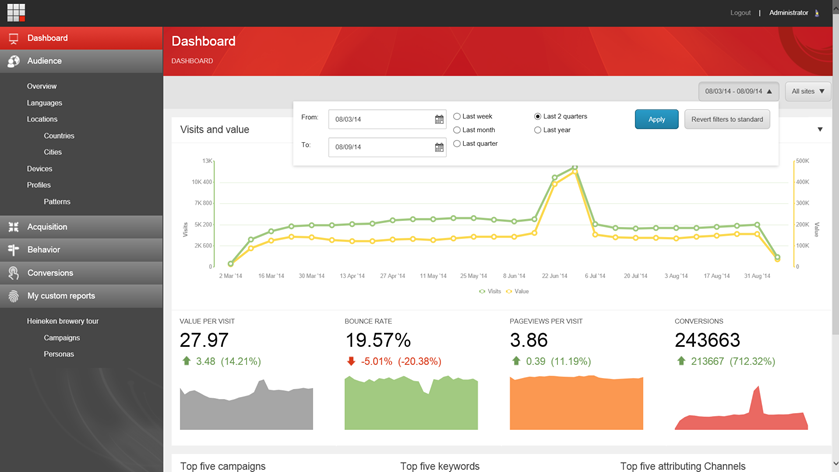Open the Locations report
Image resolution: width=839 pixels, height=472 pixels.
coord(42,119)
